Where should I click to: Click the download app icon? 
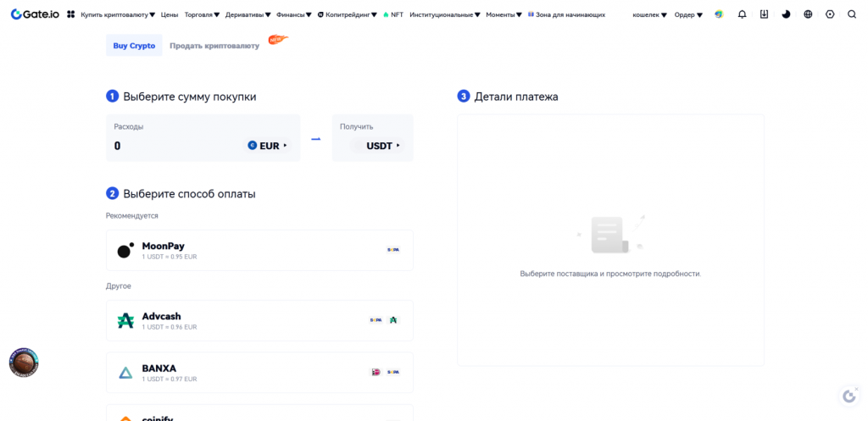(x=764, y=14)
